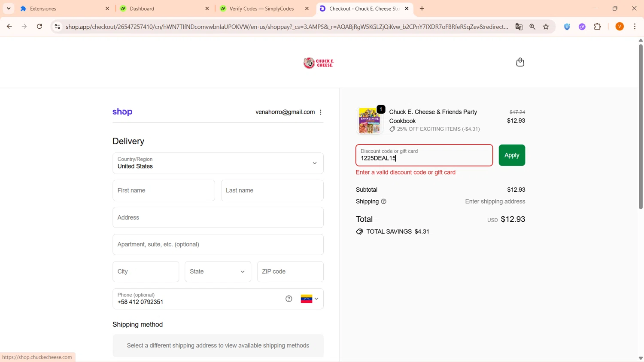Open the shopping bag cart icon
The height and width of the screenshot is (362, 644).
tap(520, 62)
